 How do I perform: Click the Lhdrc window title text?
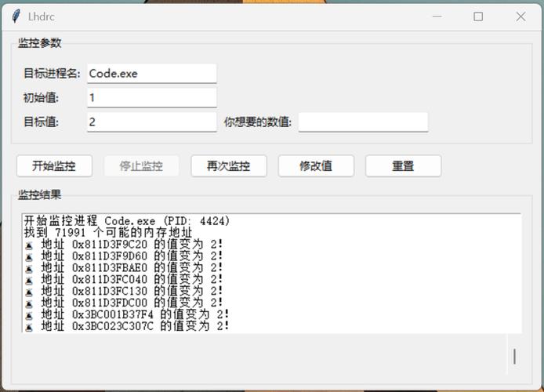pyautogui.click(x=42, y=16)
